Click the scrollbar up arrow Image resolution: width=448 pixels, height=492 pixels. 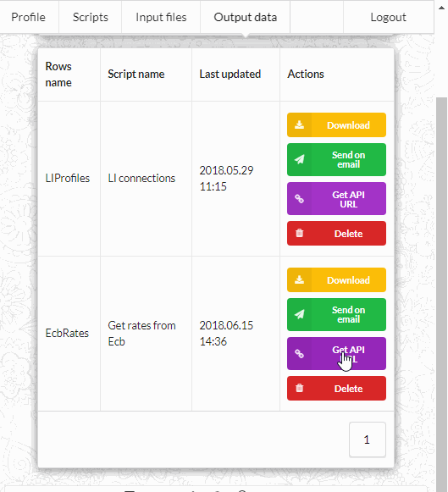pyautogui.click(x=441, y=8)
